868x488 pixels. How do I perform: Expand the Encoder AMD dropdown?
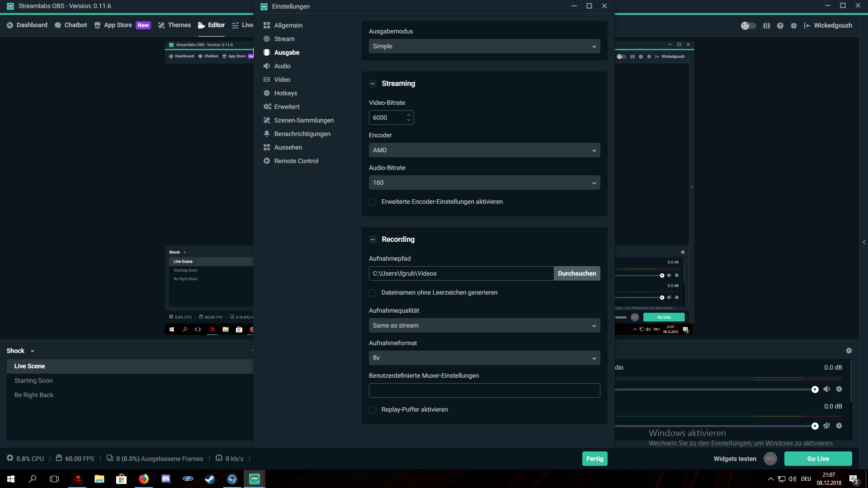pyautogui.click(x=484, y=150)
